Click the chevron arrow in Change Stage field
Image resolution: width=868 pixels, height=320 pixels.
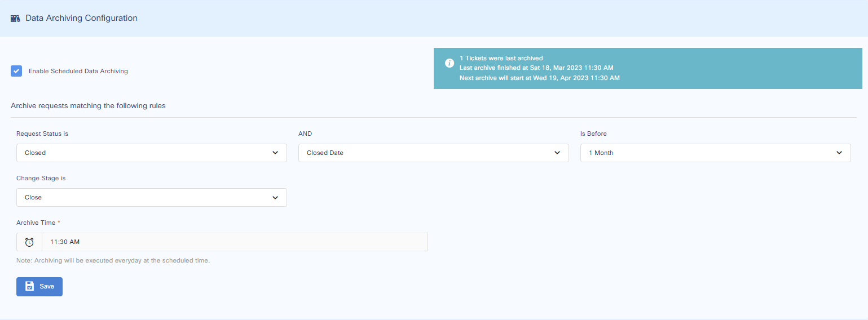coord(275,198)
